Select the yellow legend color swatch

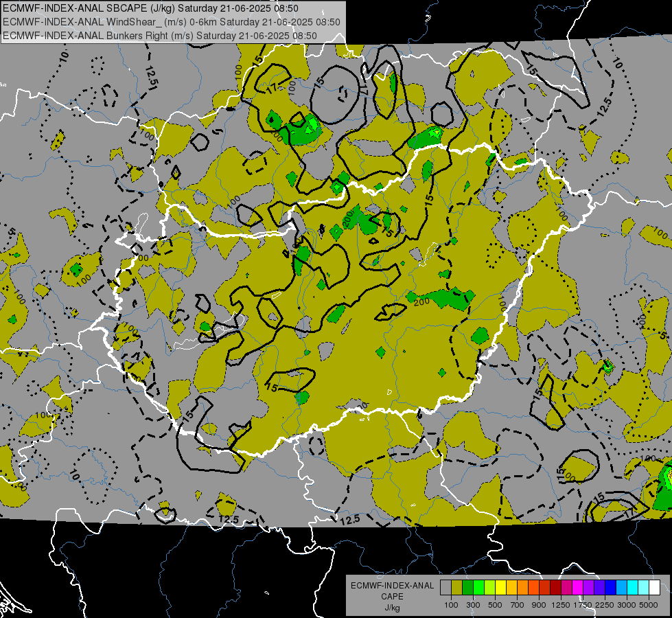pyautogui.click(x=500, y=588)
